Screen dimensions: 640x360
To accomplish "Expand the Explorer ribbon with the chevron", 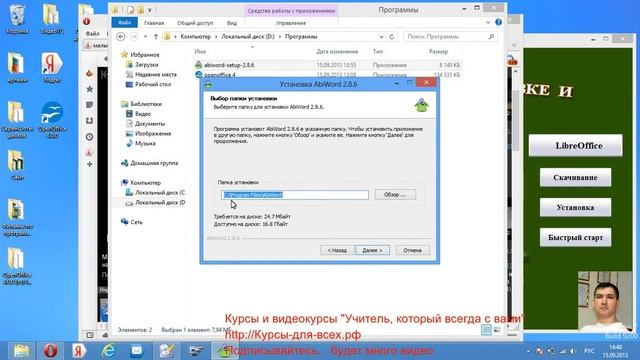I will (x=488, y=22).
